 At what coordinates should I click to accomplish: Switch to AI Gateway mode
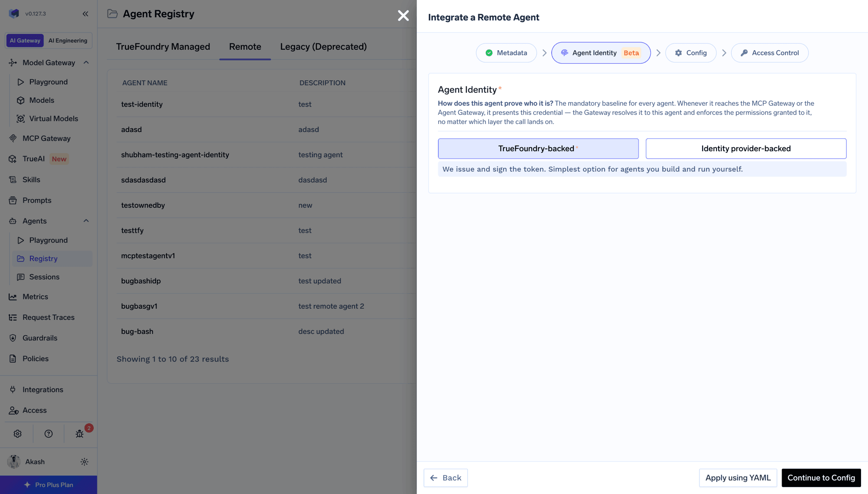[x=25, y=40]
